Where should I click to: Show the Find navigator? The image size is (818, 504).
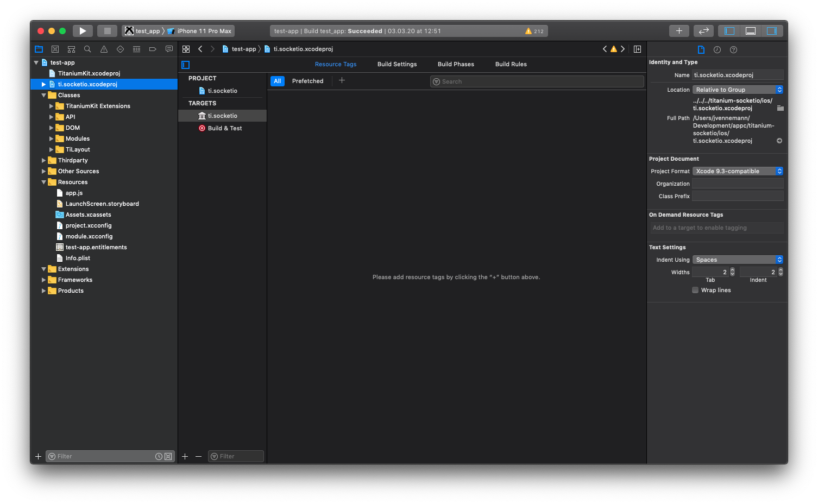[x=87, y=49]
